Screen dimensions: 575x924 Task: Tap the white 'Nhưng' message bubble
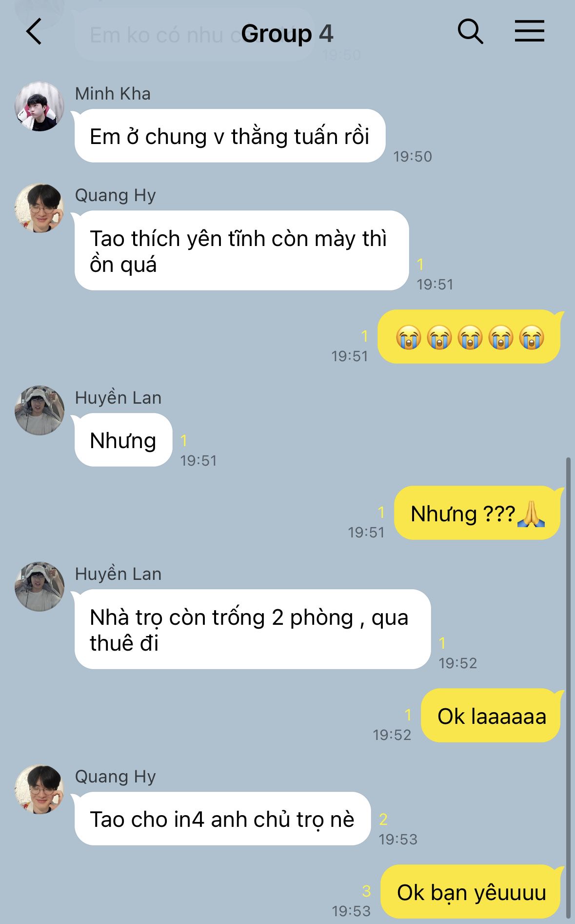click(x=123, y=440)
